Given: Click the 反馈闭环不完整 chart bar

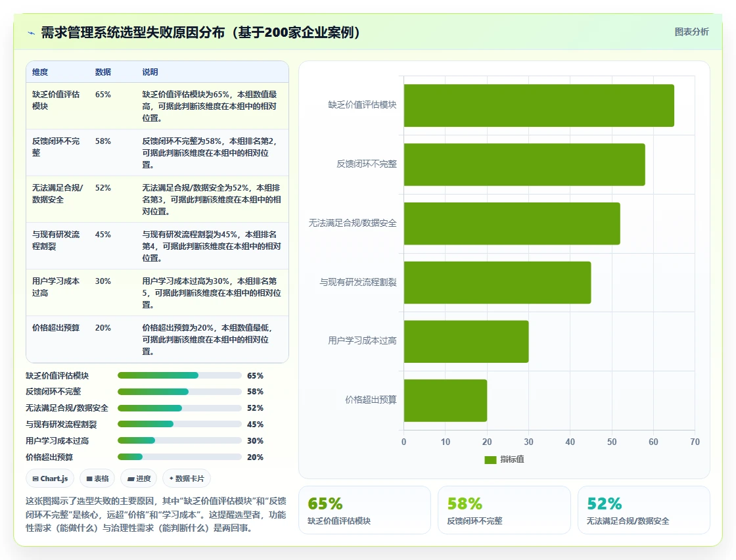Looking at the screenshot, I should [x=524, y=164].
